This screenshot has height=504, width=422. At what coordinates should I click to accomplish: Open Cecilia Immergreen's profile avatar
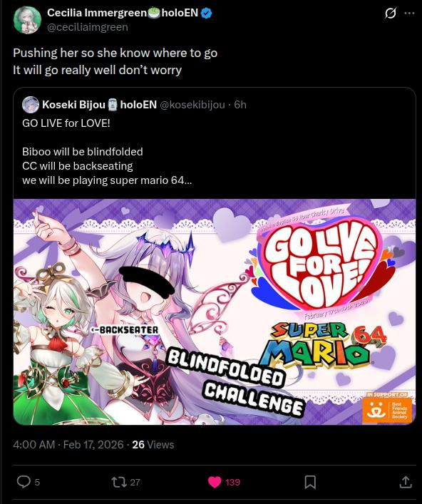pos(27,20)
